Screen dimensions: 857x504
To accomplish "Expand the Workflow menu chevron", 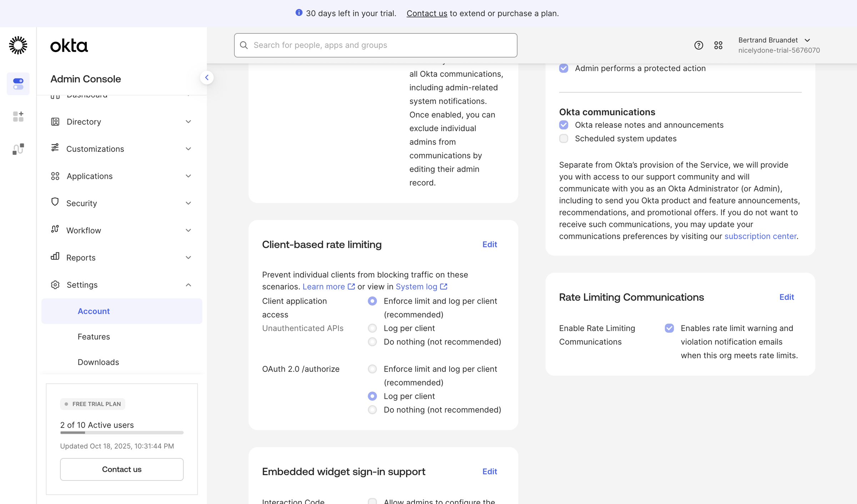I will (x=188, y=230).
